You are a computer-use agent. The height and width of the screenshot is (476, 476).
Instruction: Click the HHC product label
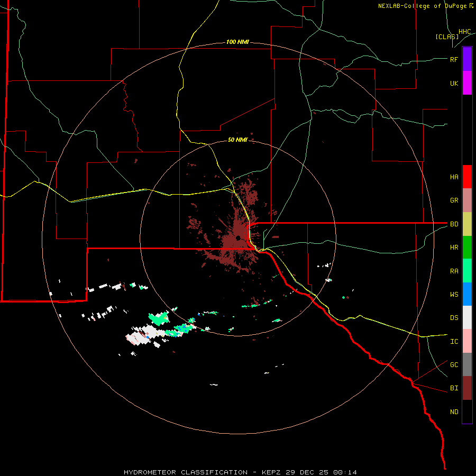pos(465,32)
